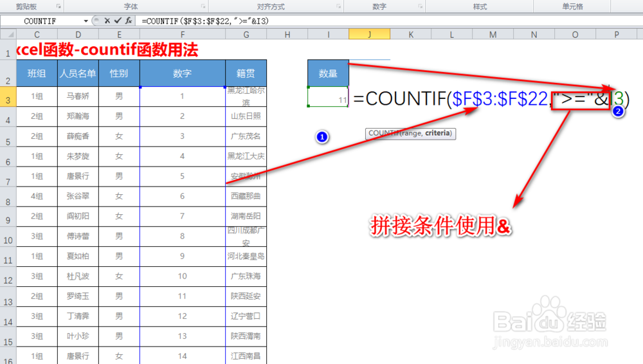Click the name cell 薛痴香
The height and width of the screenshot is (364, 643).
78,136
